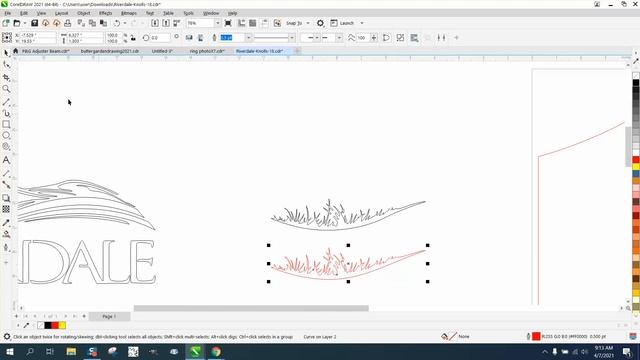Switch to the Untitled document tab

162,51
